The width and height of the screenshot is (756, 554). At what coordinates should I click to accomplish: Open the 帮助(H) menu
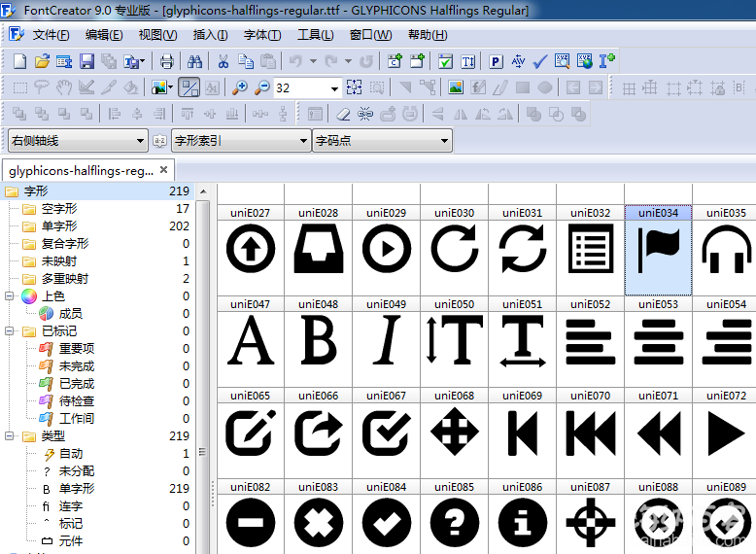coord(428,35)
